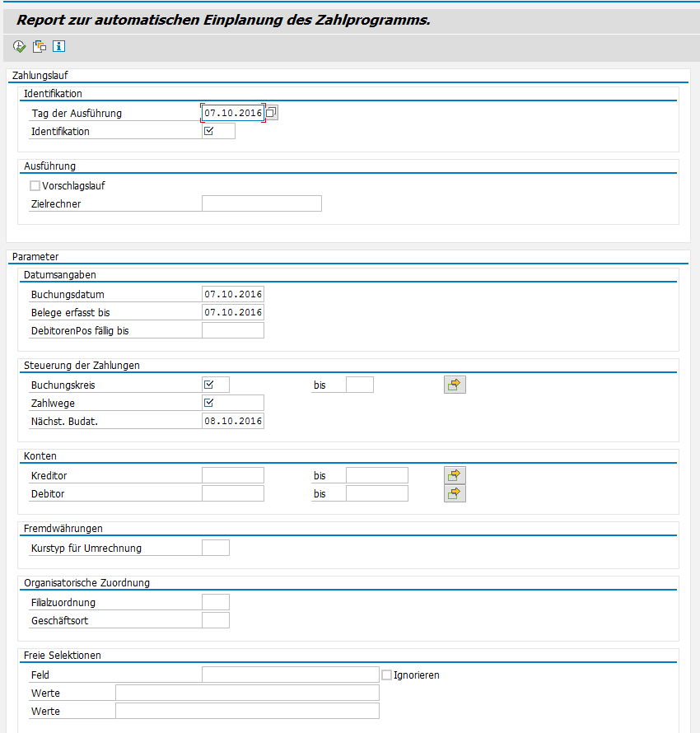Open multiple selection for Kreditor

pos(455,475)
